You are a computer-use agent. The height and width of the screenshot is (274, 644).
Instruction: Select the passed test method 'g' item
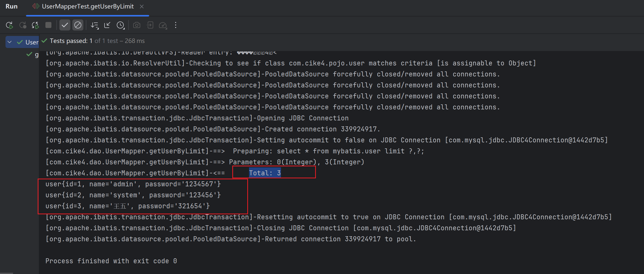[36, 54]
